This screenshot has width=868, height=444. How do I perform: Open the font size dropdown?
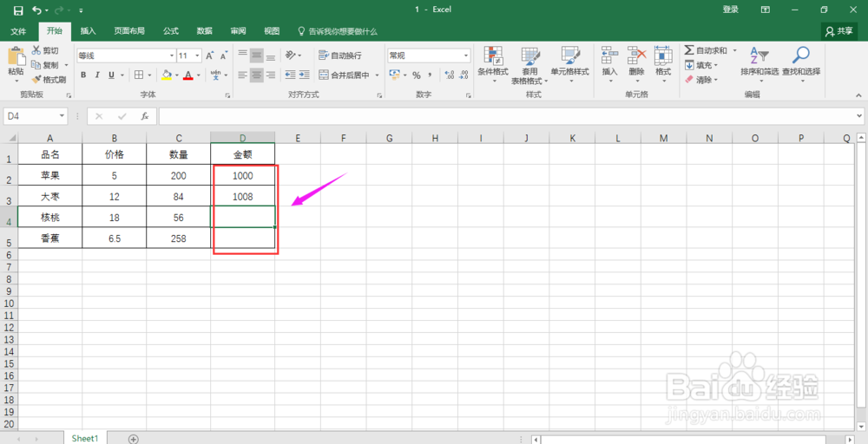pos(198,55)
